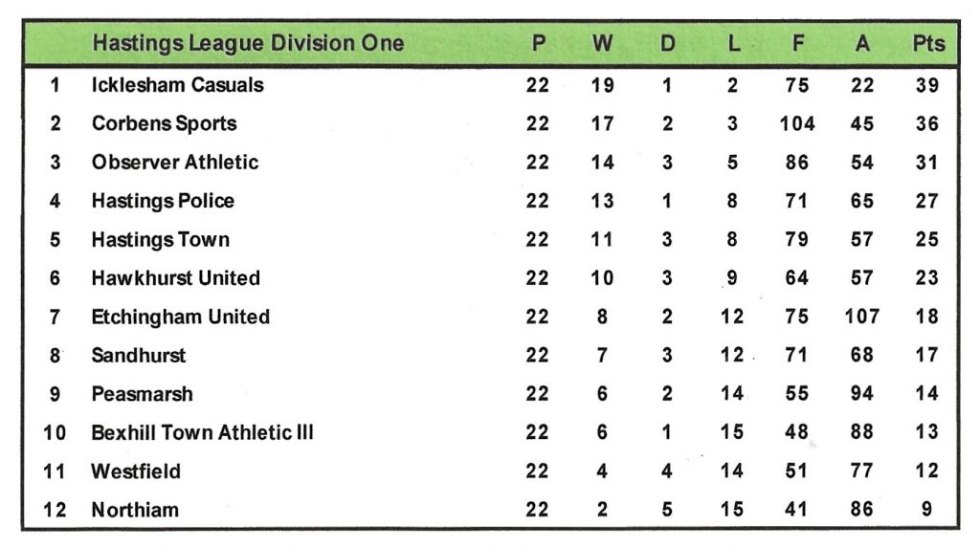The width and height of the screenshot is (980, 548).
Task: Select the D column header
Action: coord(667,43)
